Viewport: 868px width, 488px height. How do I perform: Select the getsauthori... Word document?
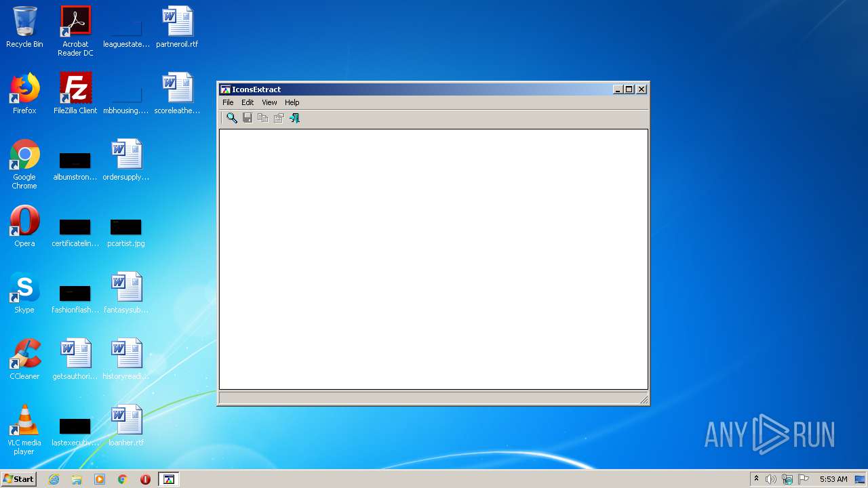(x=75, y=359)
